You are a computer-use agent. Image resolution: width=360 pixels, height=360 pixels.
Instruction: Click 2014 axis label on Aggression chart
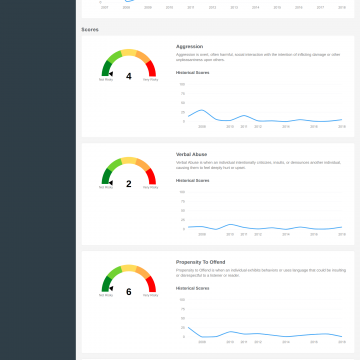coord(286,127)
